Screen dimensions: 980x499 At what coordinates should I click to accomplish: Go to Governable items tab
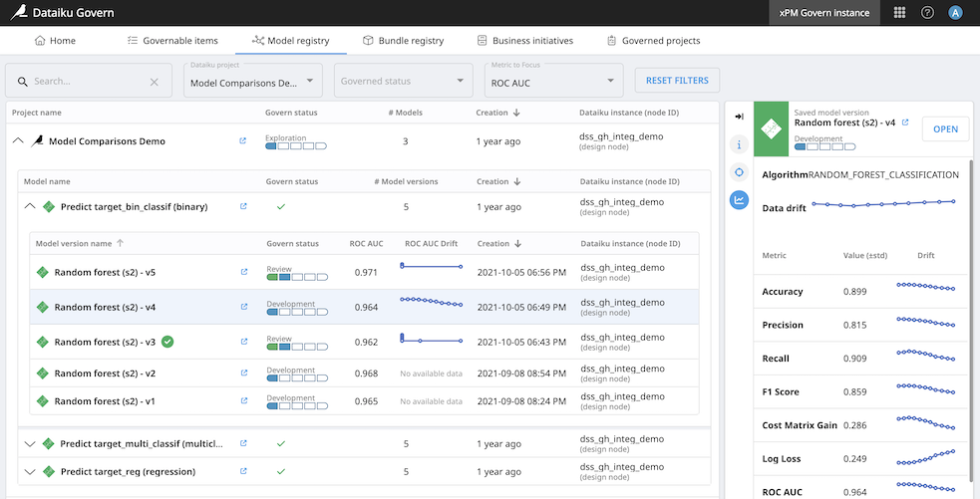(172, 41)
